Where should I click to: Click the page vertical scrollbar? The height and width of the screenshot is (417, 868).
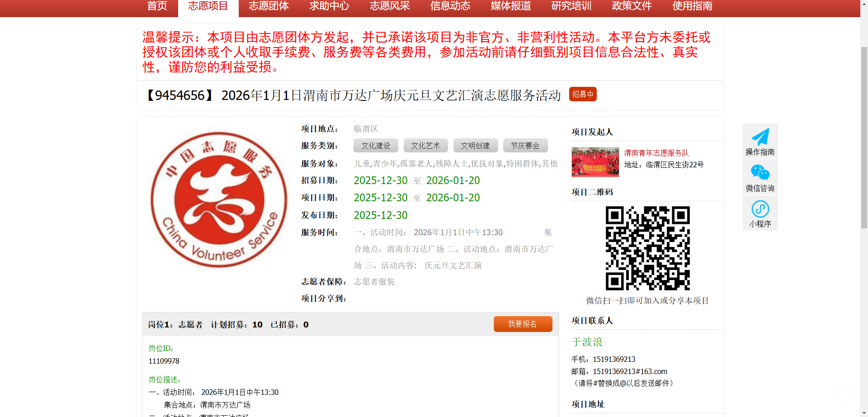864,136
